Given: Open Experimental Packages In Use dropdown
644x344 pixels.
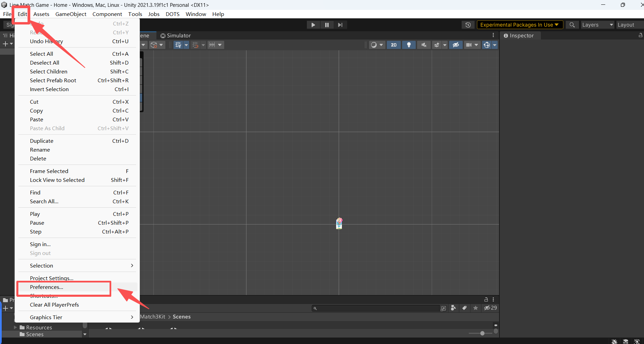Looking at the screenshot, I should (x=519, y=25).
